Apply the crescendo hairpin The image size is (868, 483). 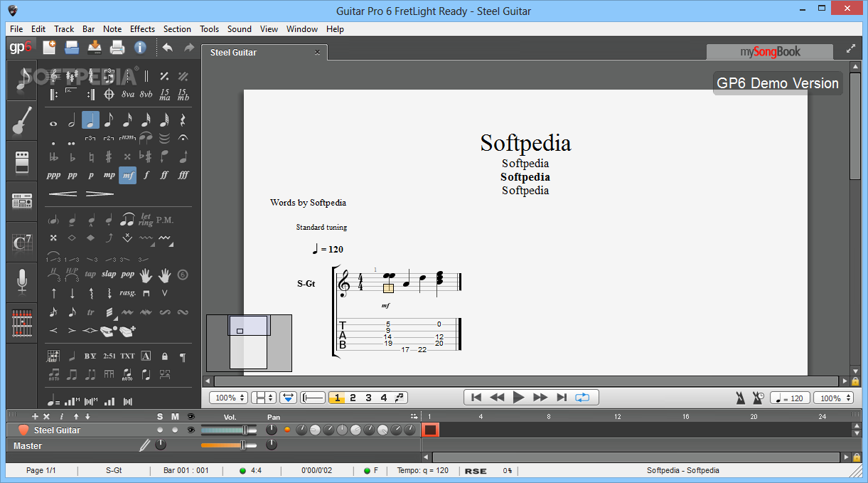pyautogui.click(x=63, y=193)
